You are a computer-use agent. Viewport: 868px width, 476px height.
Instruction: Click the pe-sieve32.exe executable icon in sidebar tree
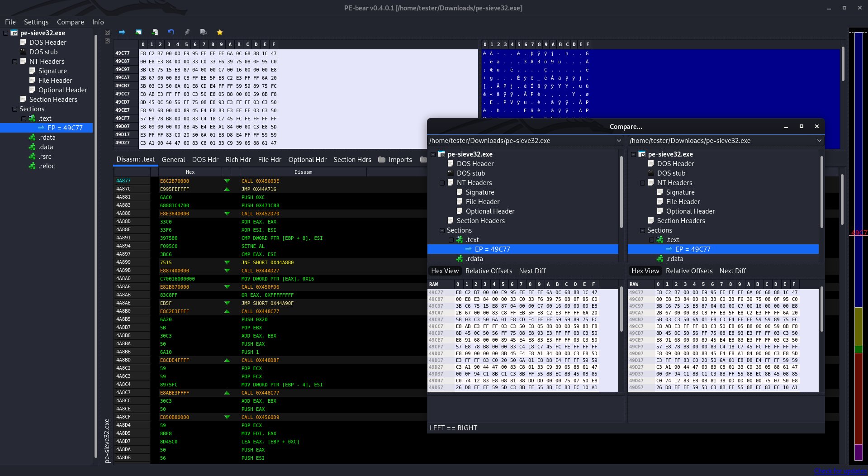(14, 33)
